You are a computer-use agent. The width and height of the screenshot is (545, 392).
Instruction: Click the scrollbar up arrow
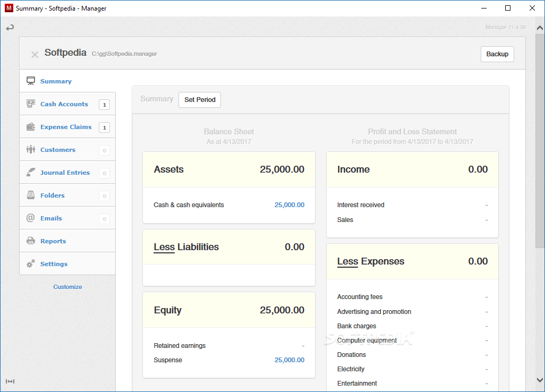tap(540, 28)
